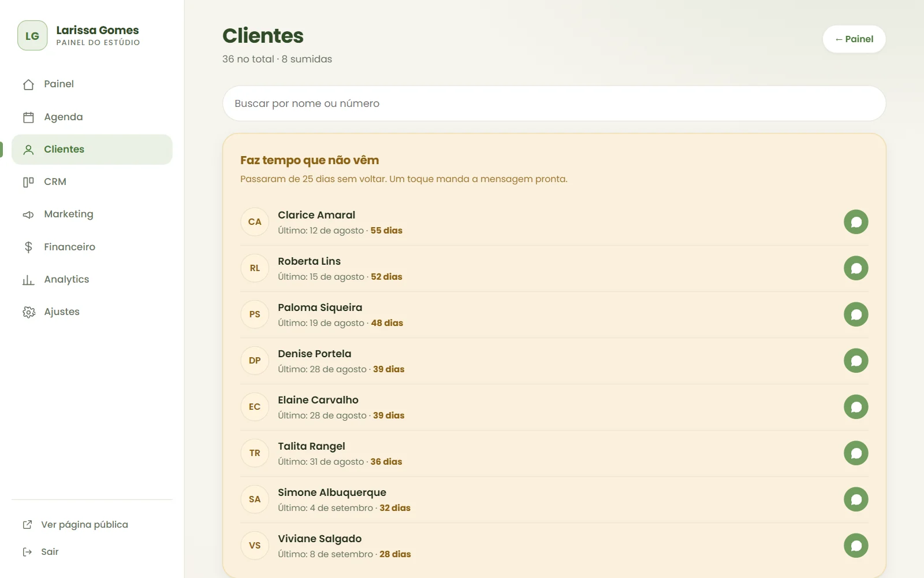Image resolution: width=924 pixels, height=578 pixels.
Task: Click the name Viviane Salgado
Action: 319,539
